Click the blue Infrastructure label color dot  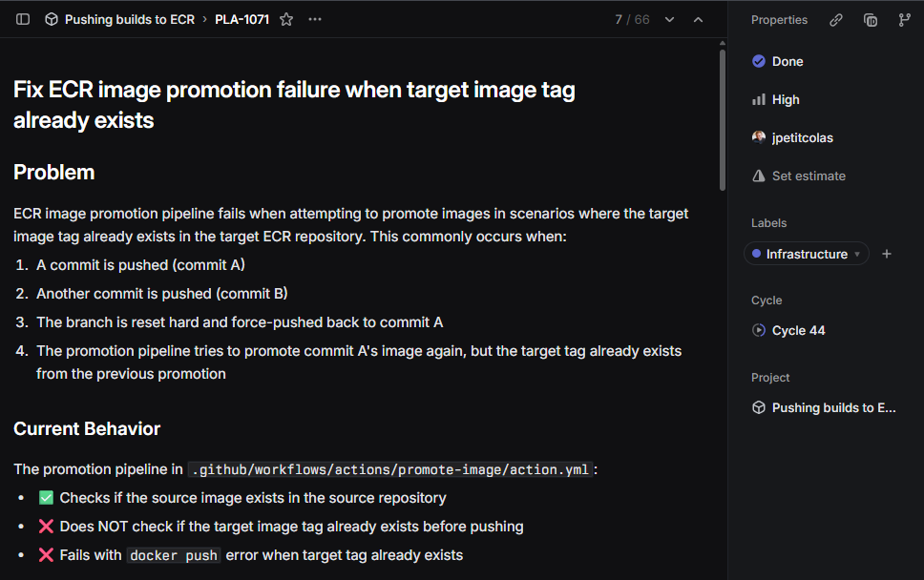click(758, 254)
